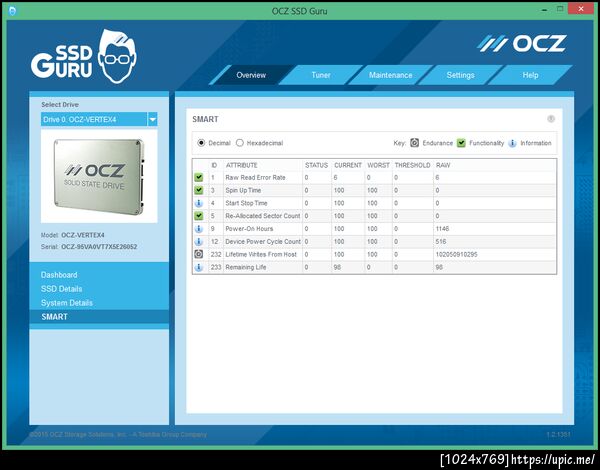This screenshot has height=470, width=600.
Task: Click the 'Re-Allocated Sector Count' attribute text
Action: (262, 216)
